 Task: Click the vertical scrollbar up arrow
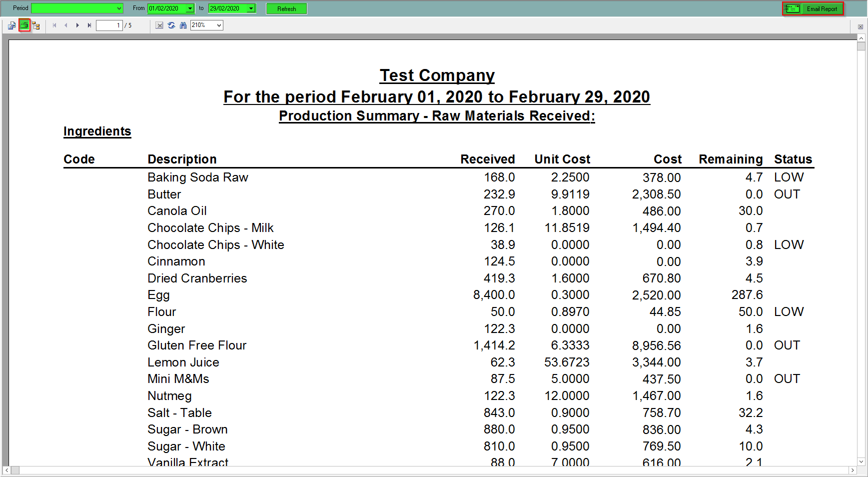pos(861,38)
